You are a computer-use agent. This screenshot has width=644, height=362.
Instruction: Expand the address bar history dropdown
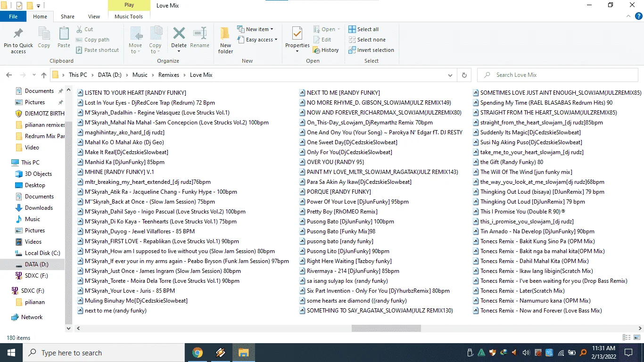tap(451, 75)
